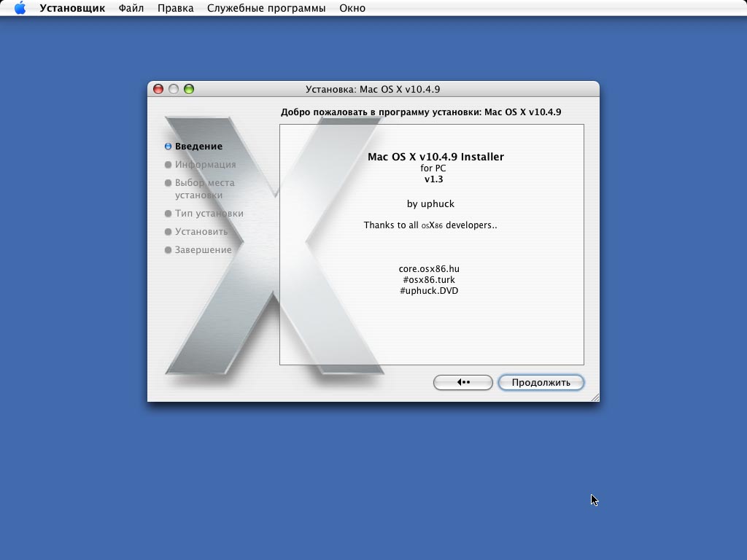The image size is (747, 560).
Task: Click the gray bullet next to Установить
Action: tap(169, 232)
